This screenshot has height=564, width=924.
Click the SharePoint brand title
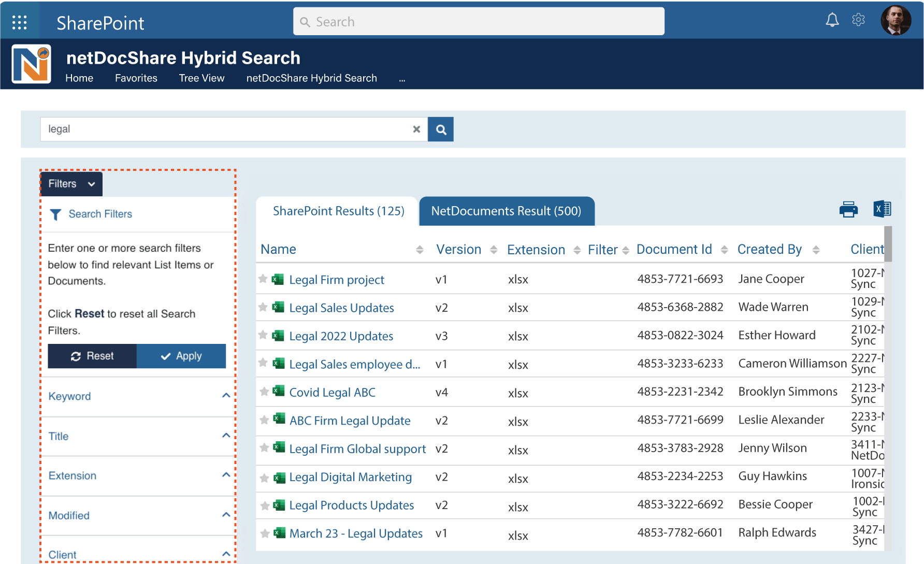(100, 23)
